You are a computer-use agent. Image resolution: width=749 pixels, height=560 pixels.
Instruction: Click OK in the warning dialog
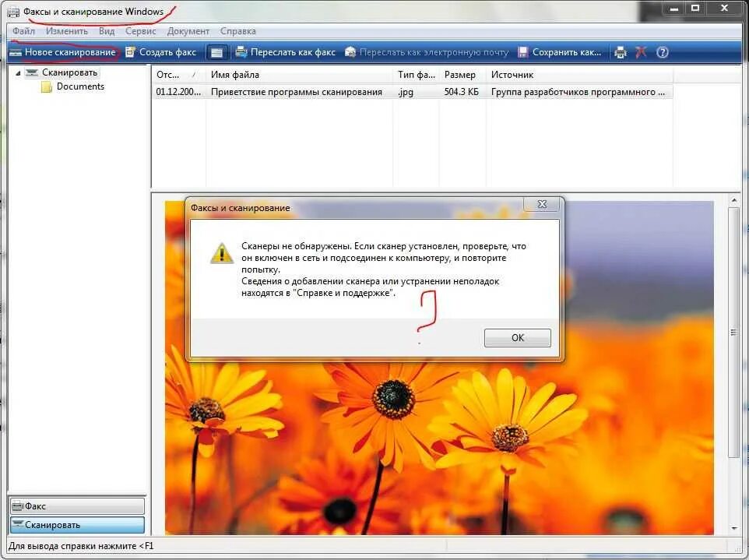tap(517, 338)
